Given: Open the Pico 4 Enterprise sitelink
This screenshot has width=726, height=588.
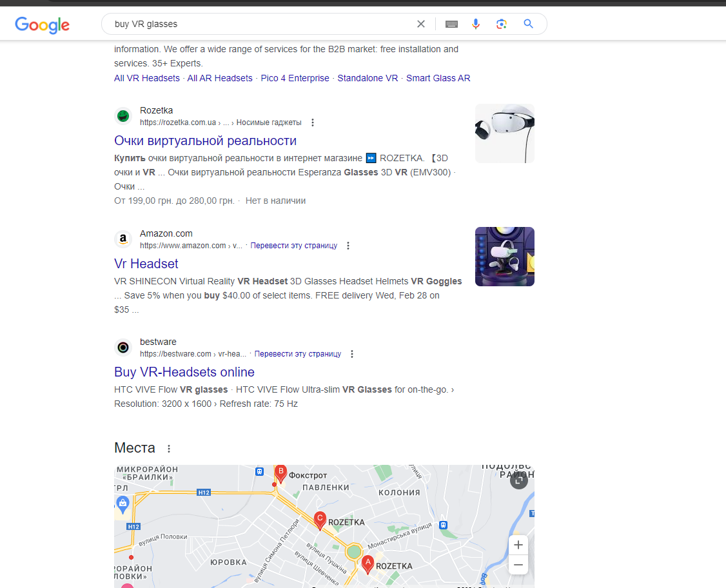Looking at the screenshot, I should [x=295, y=78].
